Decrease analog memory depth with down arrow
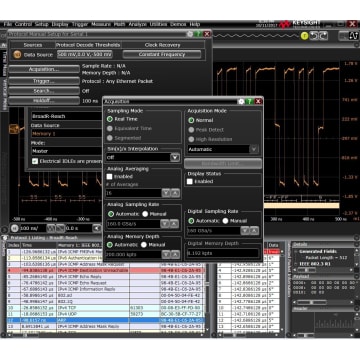This screenshot has height=360, width=360. coord(166,255)
